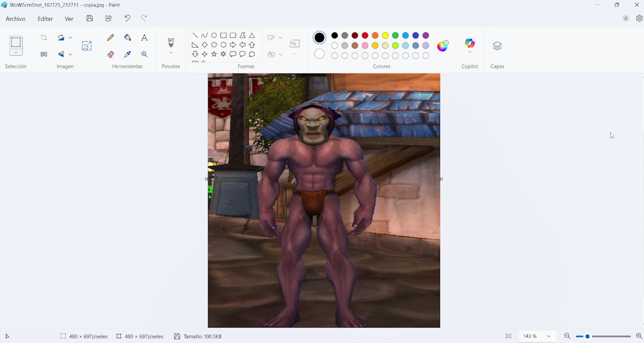Choose the Triangle shape
Image resolution: width=644 pixels, height=343 pixels.
[x=252, y=35]
